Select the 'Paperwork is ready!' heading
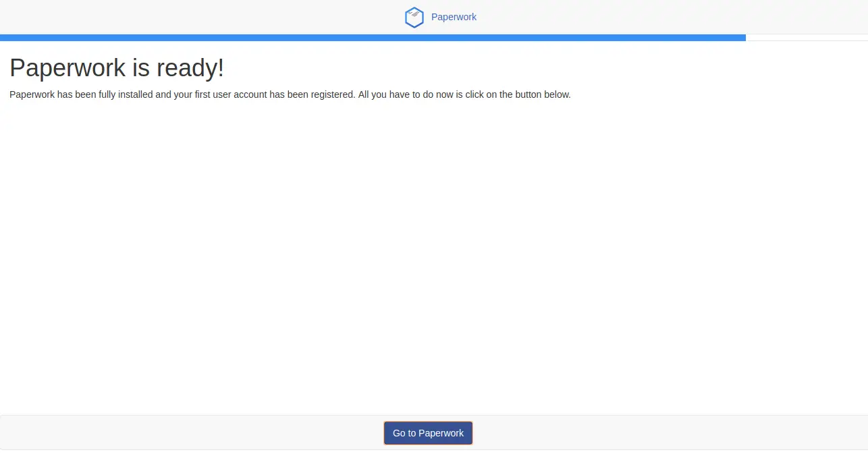 117,68
